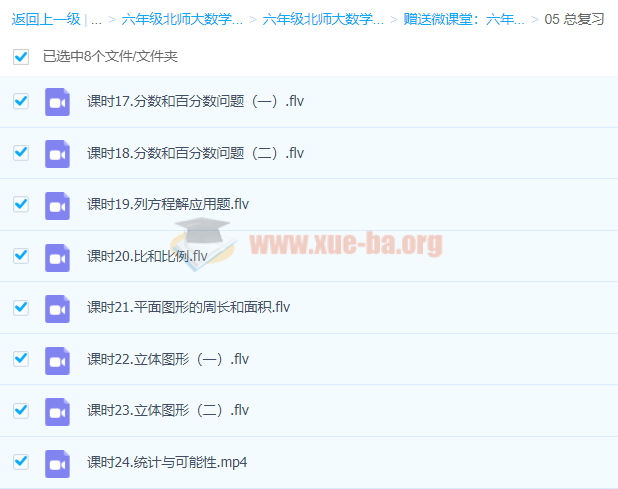This screenshot has height=489, width=618.
Task: Click video icon for 课时24 统计与可能性
Action: tap(57, 462)
